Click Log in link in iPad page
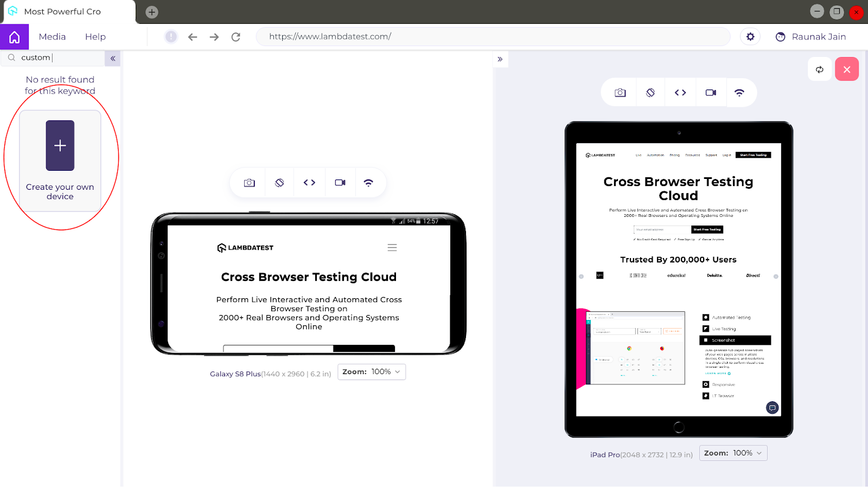 (727, 155)
